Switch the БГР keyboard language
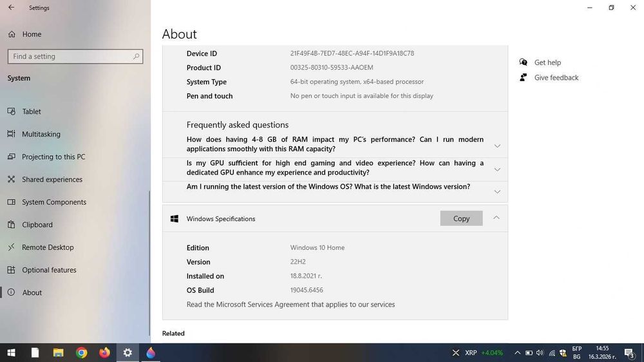This screenshot has height=362, width=644. [x=576, y=352]
